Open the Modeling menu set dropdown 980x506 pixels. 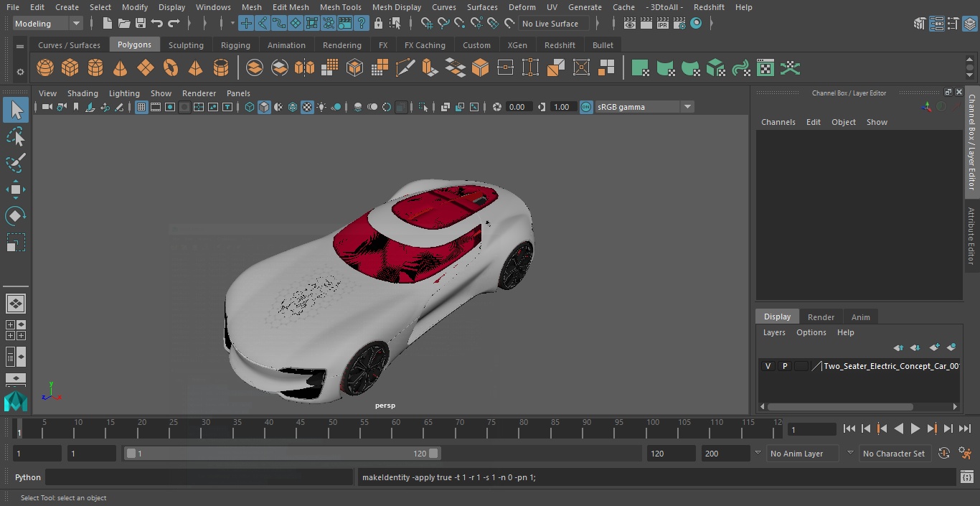click(x=47, y=24)
